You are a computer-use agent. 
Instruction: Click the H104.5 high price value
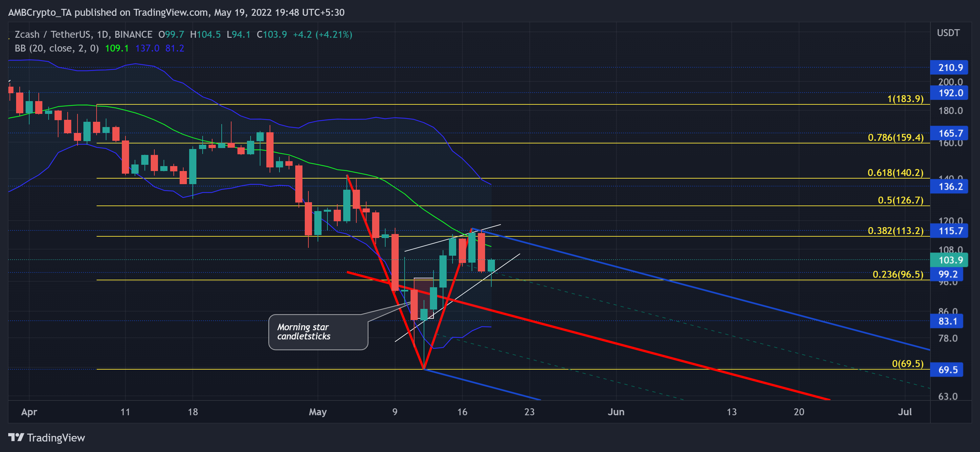pos(206,34)
